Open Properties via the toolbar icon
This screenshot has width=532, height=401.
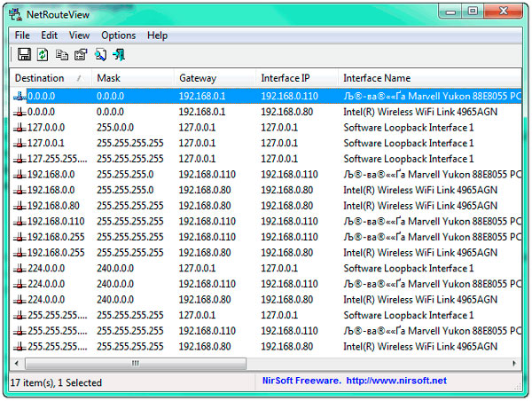(x=81, y=55)
